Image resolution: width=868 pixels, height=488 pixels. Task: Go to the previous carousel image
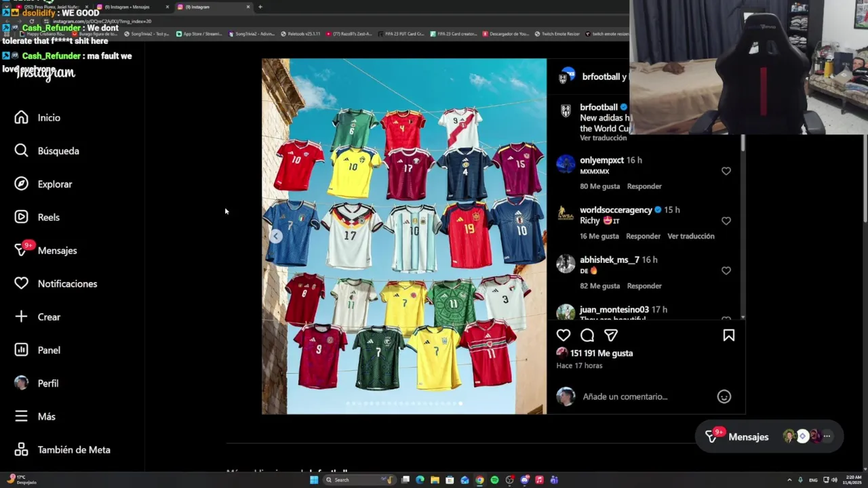point(275,236)
